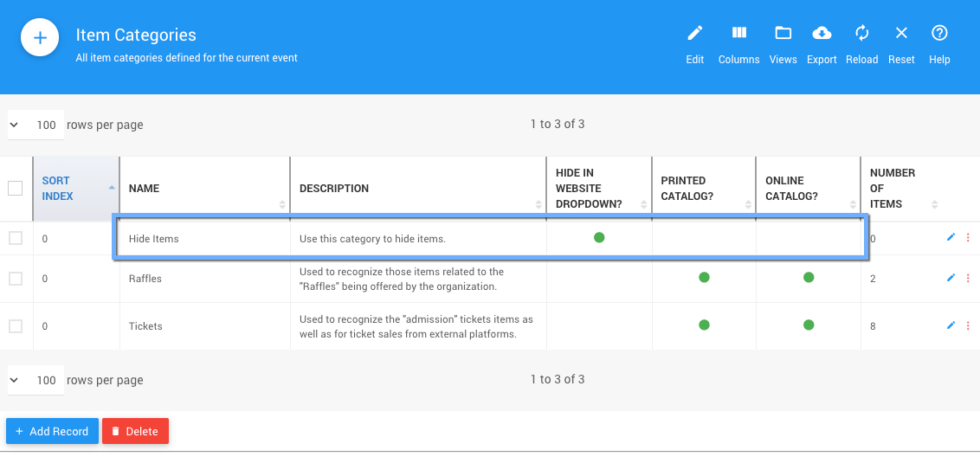The width and height of the screenshot is (980, 476).
Task: Open the Columns chooser
Action: 738,43
